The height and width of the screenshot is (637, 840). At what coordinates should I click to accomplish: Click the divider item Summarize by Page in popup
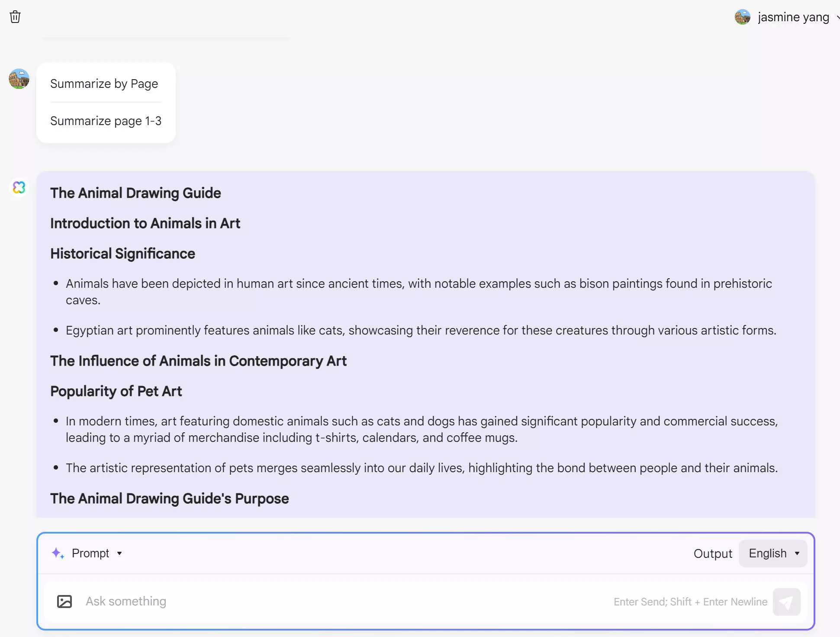104,84
